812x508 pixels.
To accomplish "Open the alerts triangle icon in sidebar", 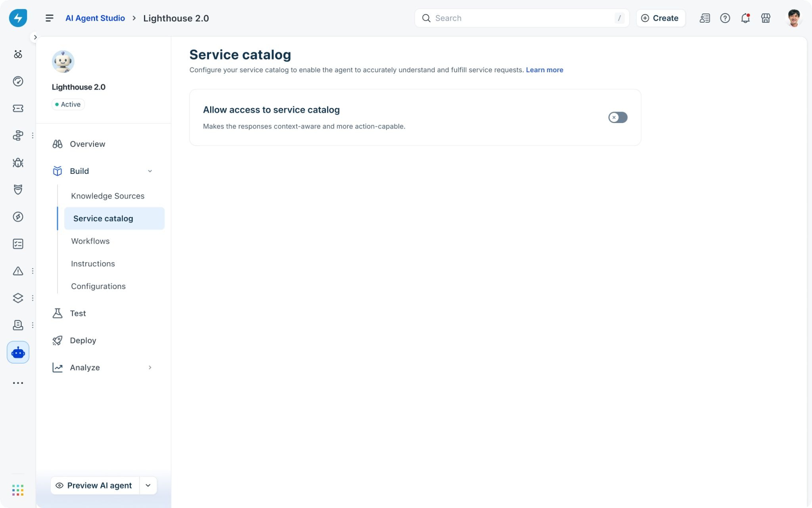I will 18,271.
